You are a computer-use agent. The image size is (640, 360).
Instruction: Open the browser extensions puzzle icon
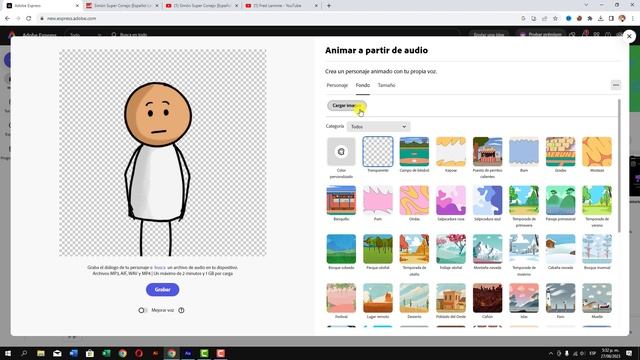[x=590, y=18]
